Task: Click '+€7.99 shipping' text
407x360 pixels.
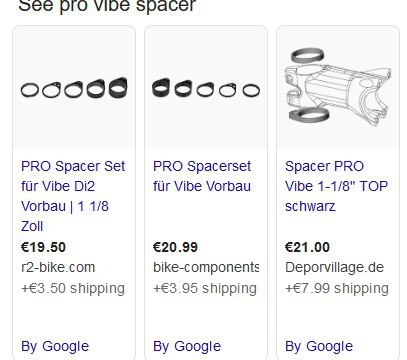Action: point(337,288)
